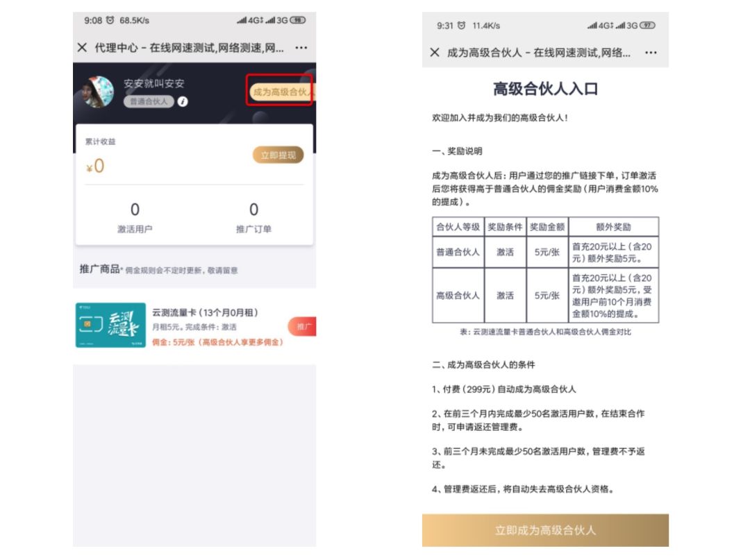The height and width of the screenshot is (560, 750).
Task: Tap the 付费（299元）自动成为高级合伙人 condition
Action: click(x=503, y=389)
